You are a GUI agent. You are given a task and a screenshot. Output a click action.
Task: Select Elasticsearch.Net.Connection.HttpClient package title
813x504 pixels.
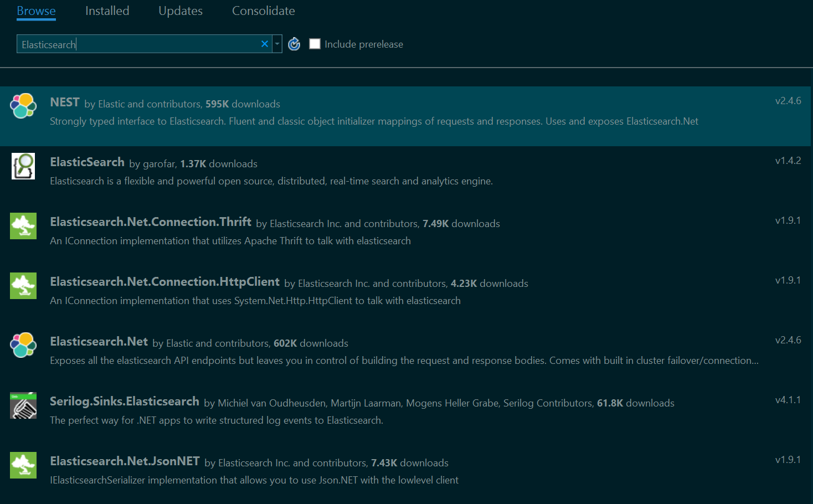164,282
